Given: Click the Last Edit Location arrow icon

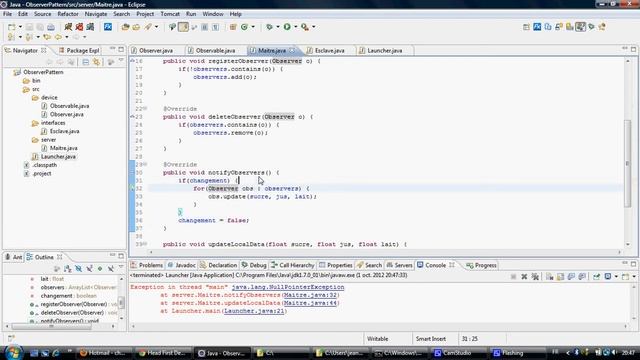Looking at the screenshot, I should tap(47, 37).
